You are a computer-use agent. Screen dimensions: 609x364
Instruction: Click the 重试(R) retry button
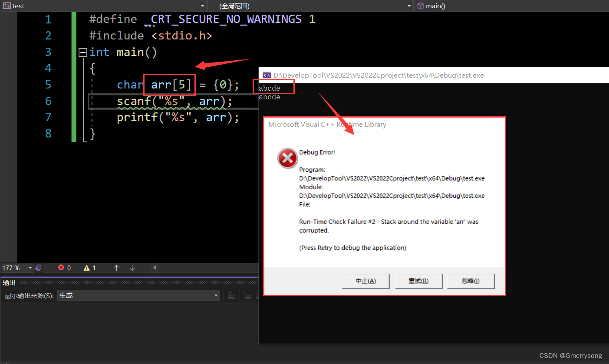pos(418,281)
